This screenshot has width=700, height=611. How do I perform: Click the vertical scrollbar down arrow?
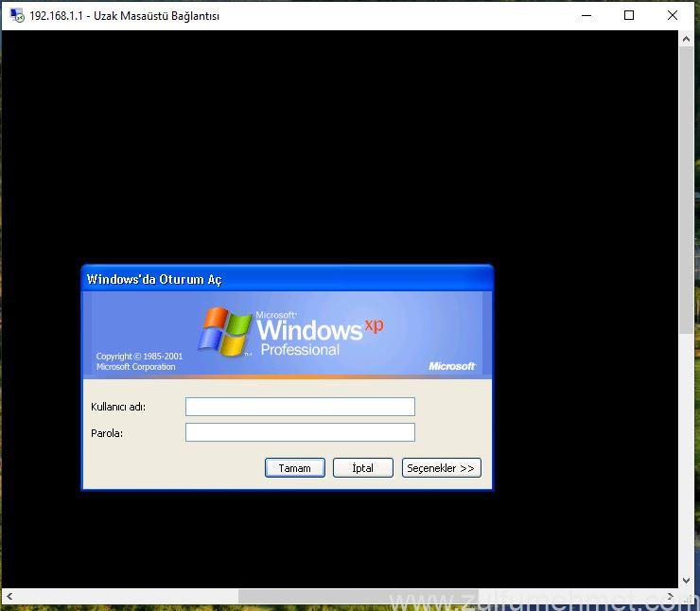pos(686,581)
